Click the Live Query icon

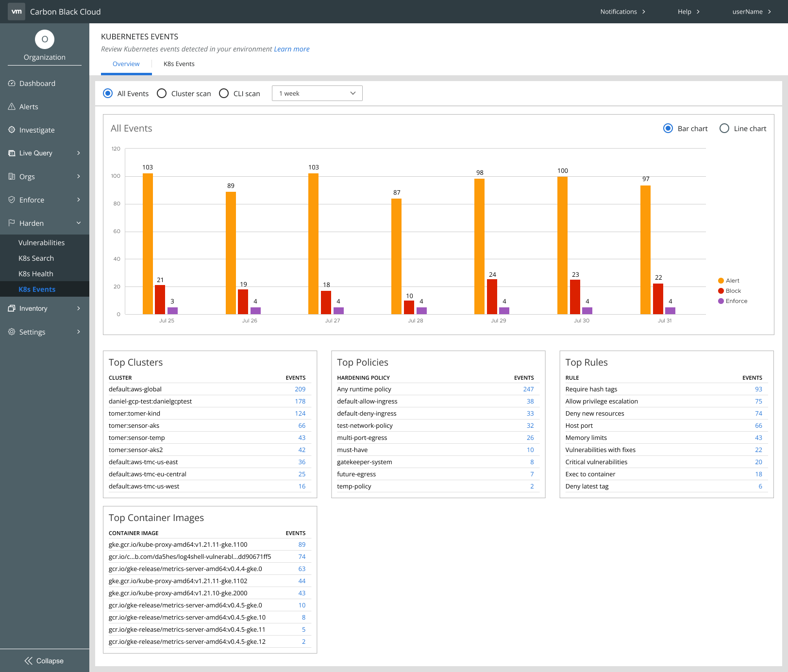click(12, 153)
